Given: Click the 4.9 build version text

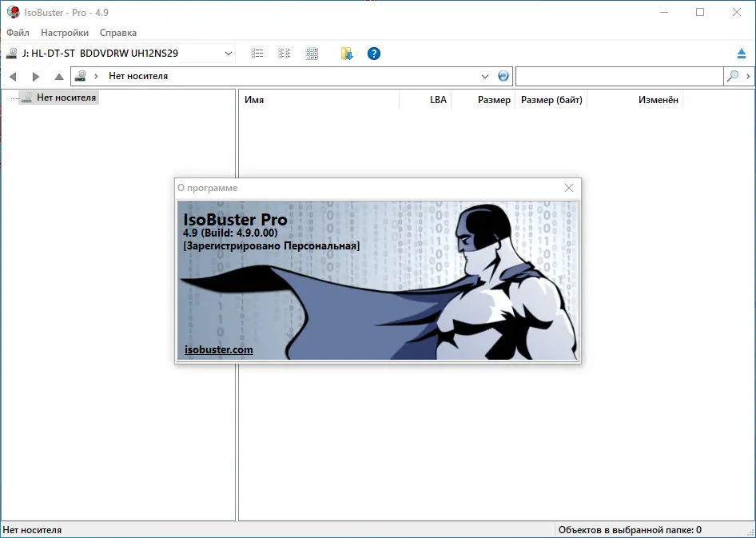Looking at the screenshot, I should pyautogui.click(x=230, y=233).
